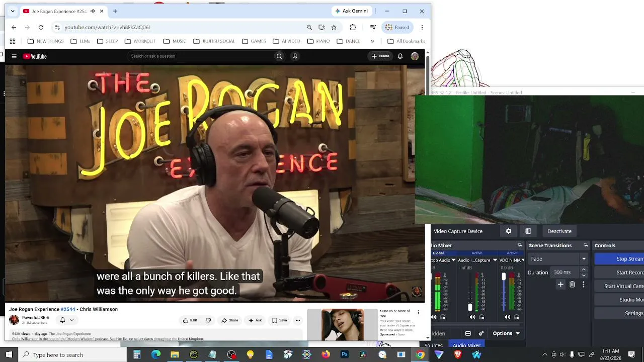Open more actions for the video

coord(298,320)
